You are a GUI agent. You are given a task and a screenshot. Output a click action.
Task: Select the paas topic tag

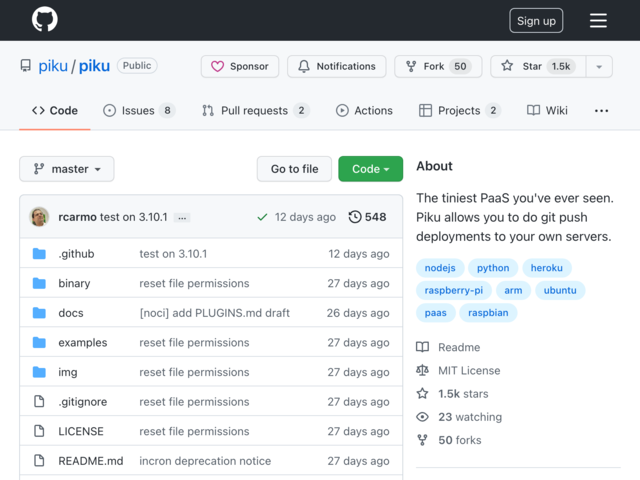pyautogui.click(x=436, y=313)
